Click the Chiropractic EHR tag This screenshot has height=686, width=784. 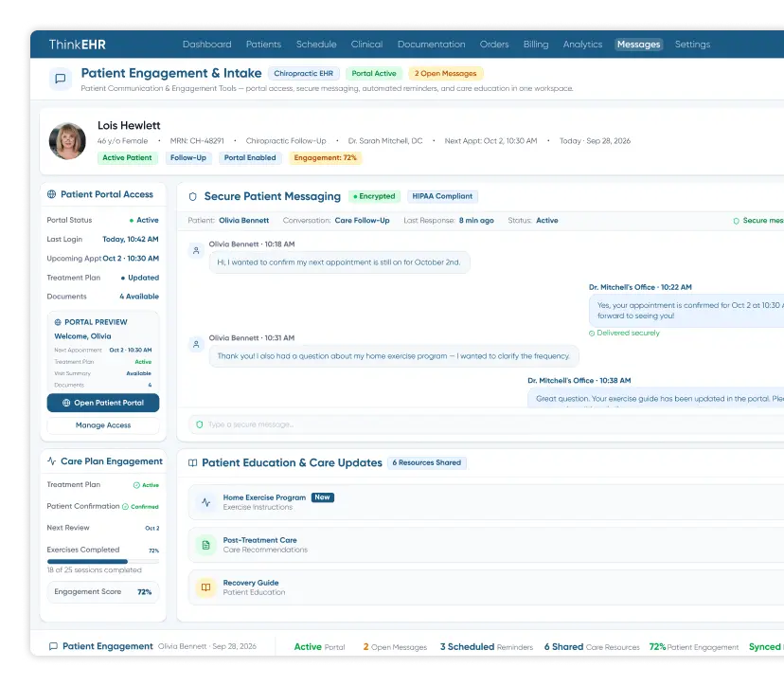(x=304, y=74)
